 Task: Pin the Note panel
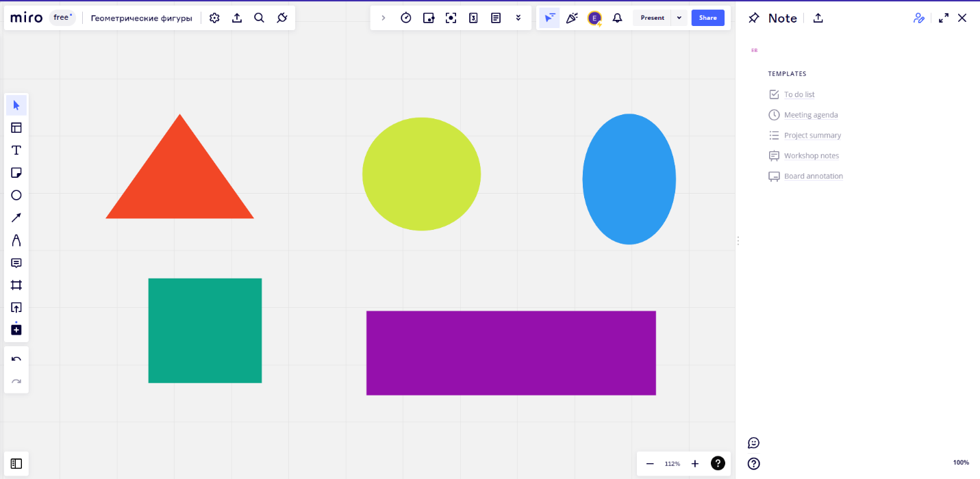click(x=754, y=18)
